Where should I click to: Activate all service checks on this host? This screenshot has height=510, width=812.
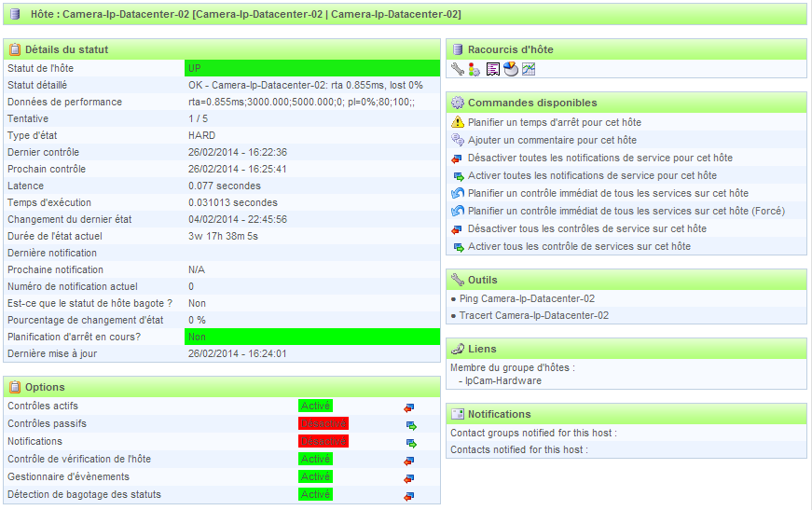580,246
